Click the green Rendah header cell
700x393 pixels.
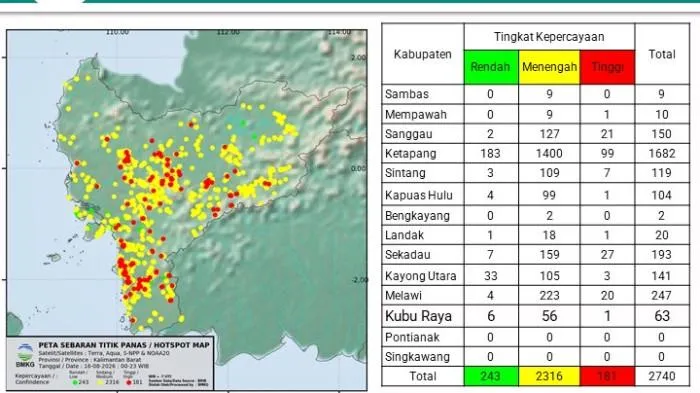(491, 67)
